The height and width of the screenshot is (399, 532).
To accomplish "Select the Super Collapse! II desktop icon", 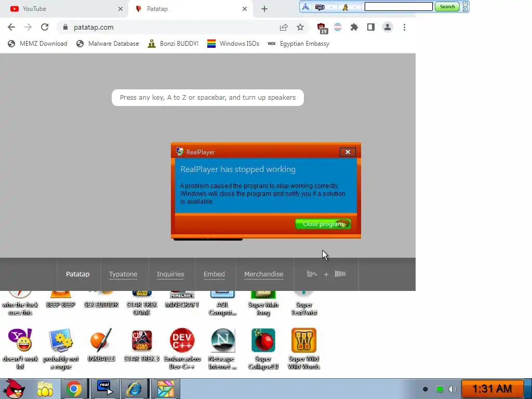I will point(263,349).
